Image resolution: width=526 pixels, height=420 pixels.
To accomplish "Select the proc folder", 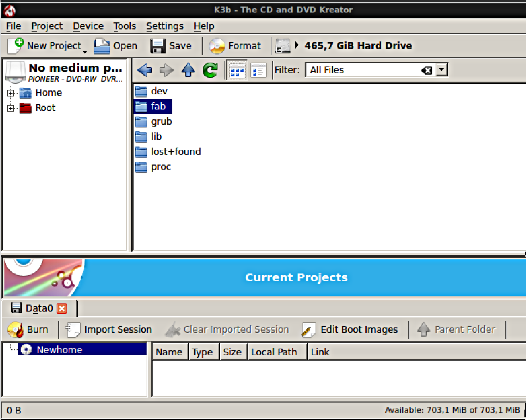I will [x=153, y=167].
